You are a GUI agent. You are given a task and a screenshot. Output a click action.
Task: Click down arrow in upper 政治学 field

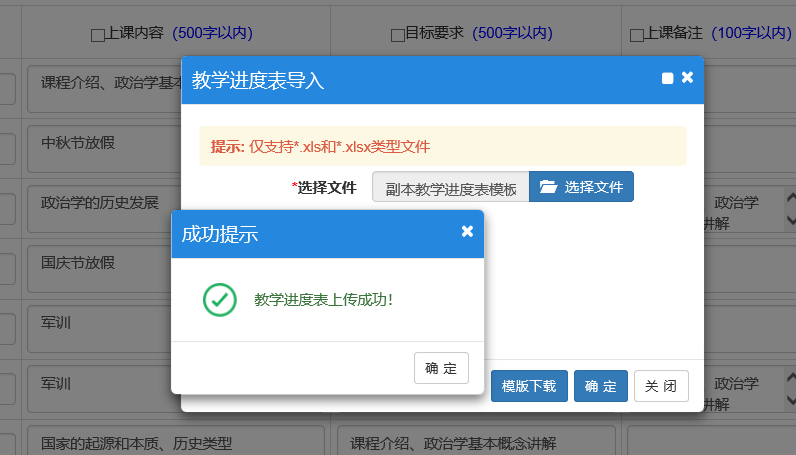click(791, 220)
